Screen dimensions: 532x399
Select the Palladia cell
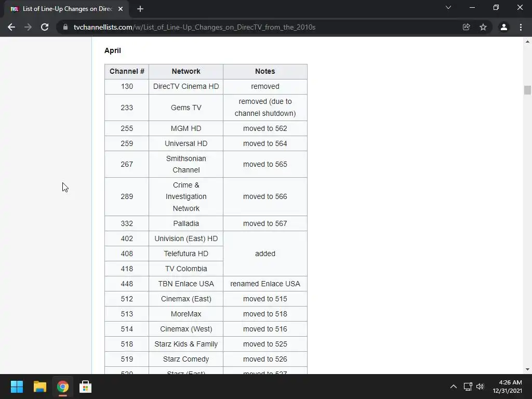pos(186,223)
